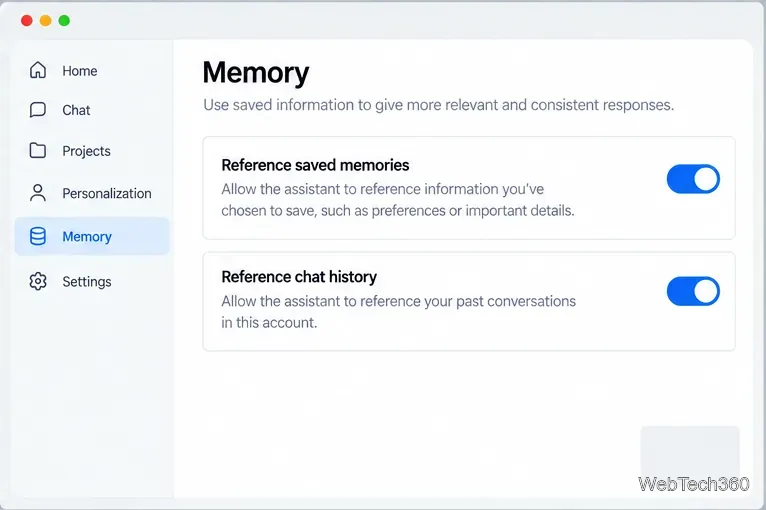The height and width of the screenshot is (510, 766).
Task: Click the Chat speech bubble icon
Action: (38, 110)
